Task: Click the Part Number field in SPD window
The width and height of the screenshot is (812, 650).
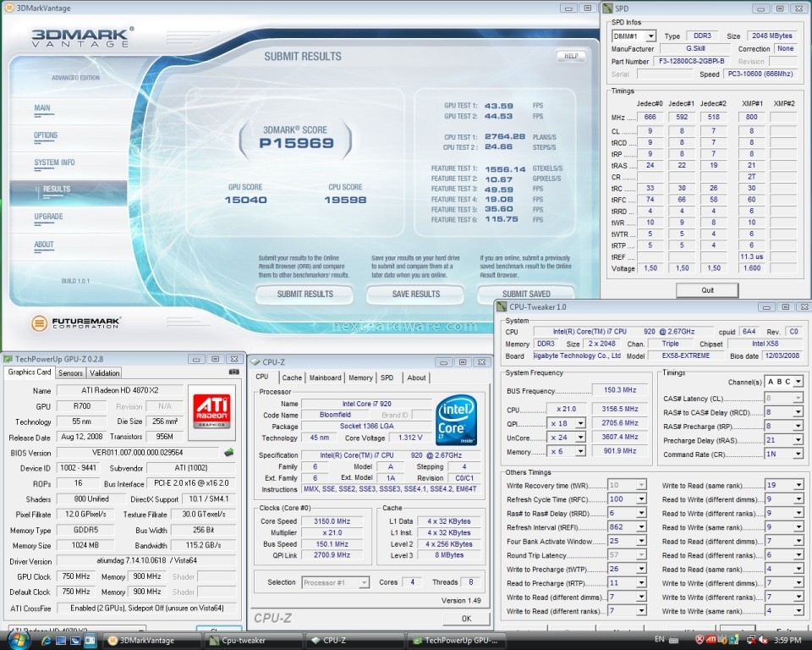Action: coord(691,61)
